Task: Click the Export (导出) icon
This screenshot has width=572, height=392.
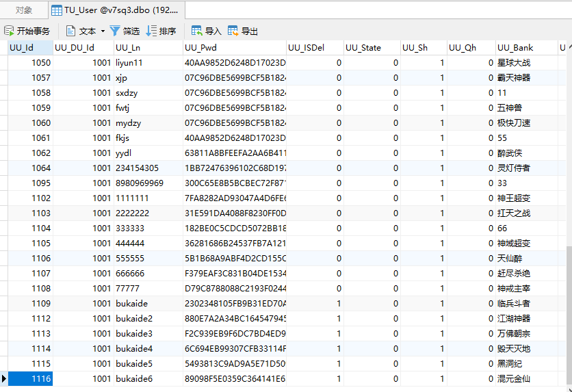Action: 233,31
